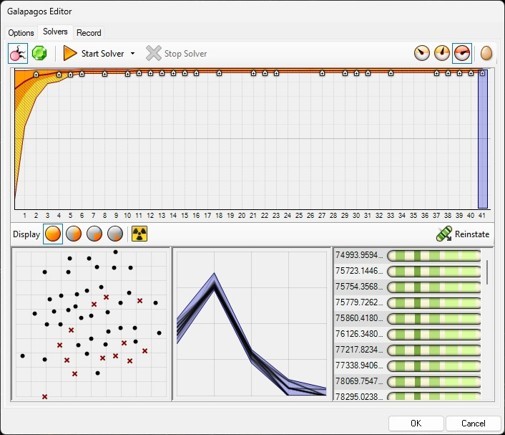Switch to the Record tab
Screen dimensions: 505x435
89,33
